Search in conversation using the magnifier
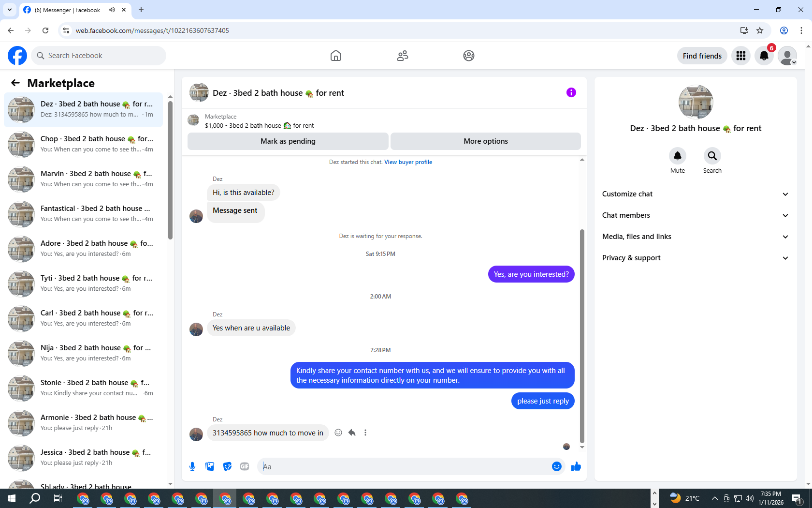This screenshot has width=812, height=508. (712, 156)
